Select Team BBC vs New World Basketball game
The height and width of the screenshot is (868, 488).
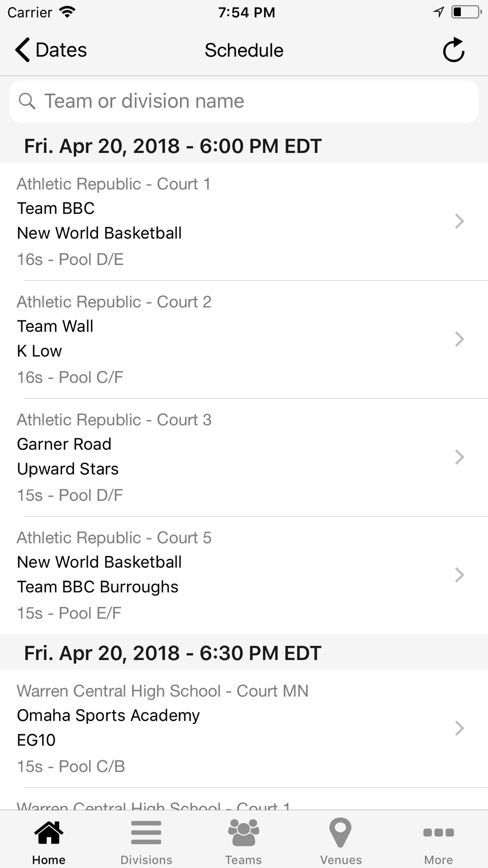click(x=244, y=222)
